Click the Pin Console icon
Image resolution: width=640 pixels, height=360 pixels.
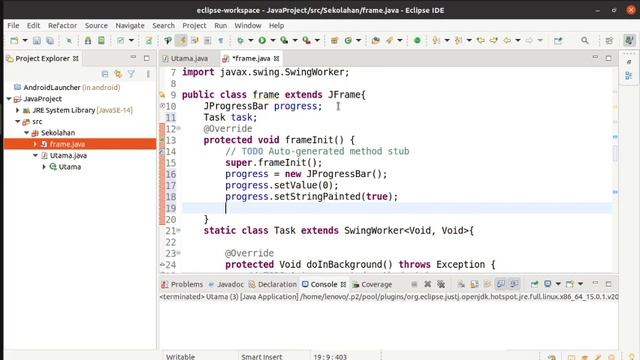[534, 284]
